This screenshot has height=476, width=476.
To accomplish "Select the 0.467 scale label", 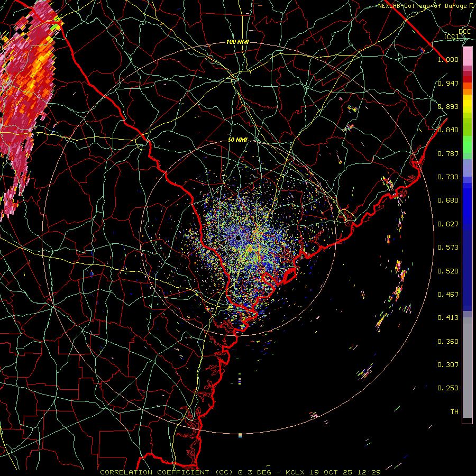I will pyautogui.click(x=448, y=295).
